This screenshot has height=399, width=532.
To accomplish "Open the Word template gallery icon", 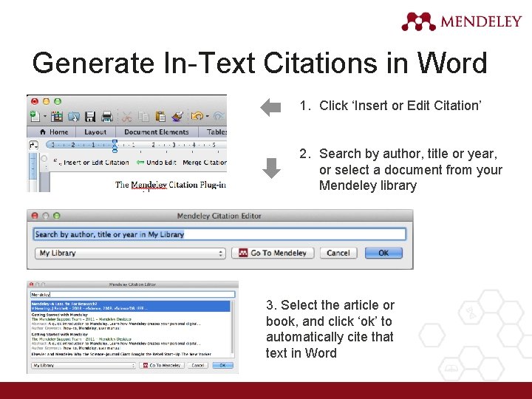I will 57,117.
